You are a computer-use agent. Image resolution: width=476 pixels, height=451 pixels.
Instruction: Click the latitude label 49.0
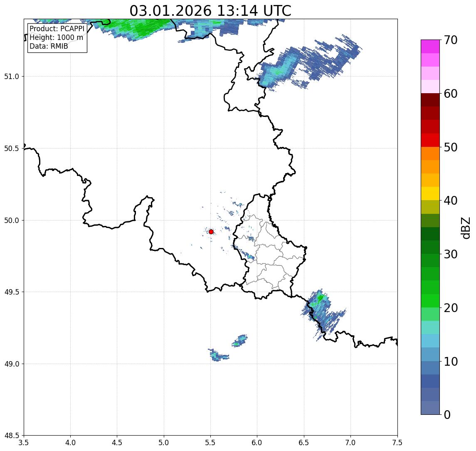click(x=12, y=364)
